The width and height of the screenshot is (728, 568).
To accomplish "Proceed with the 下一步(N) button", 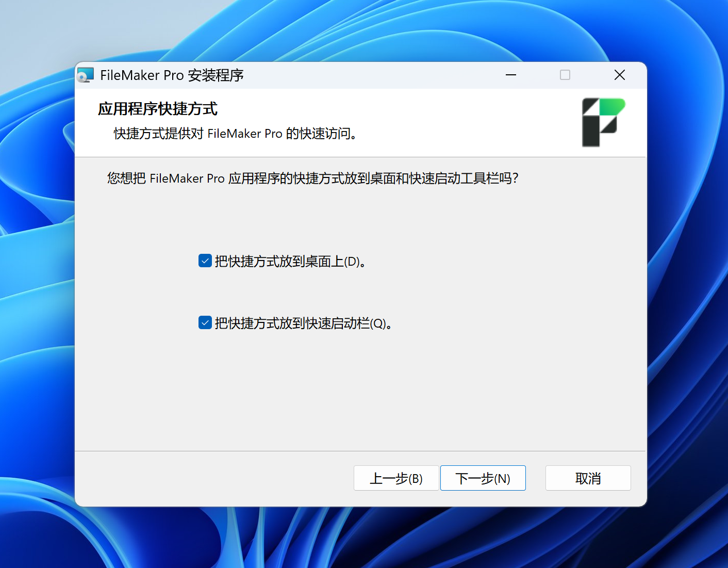I will tap(483, 478).
